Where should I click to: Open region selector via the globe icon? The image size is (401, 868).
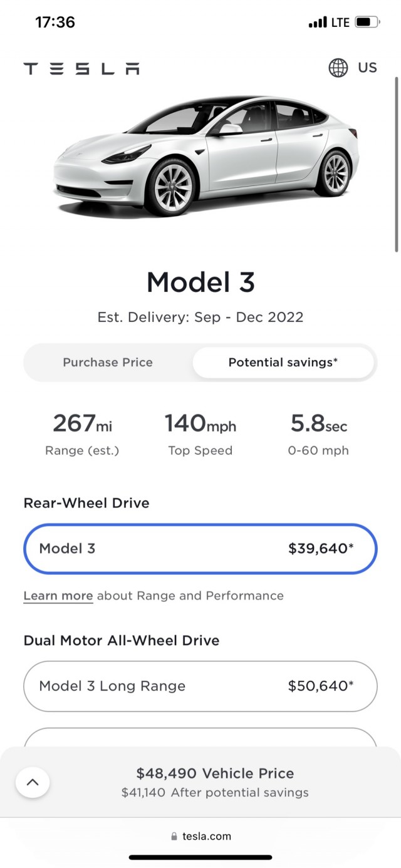point(338,68)
